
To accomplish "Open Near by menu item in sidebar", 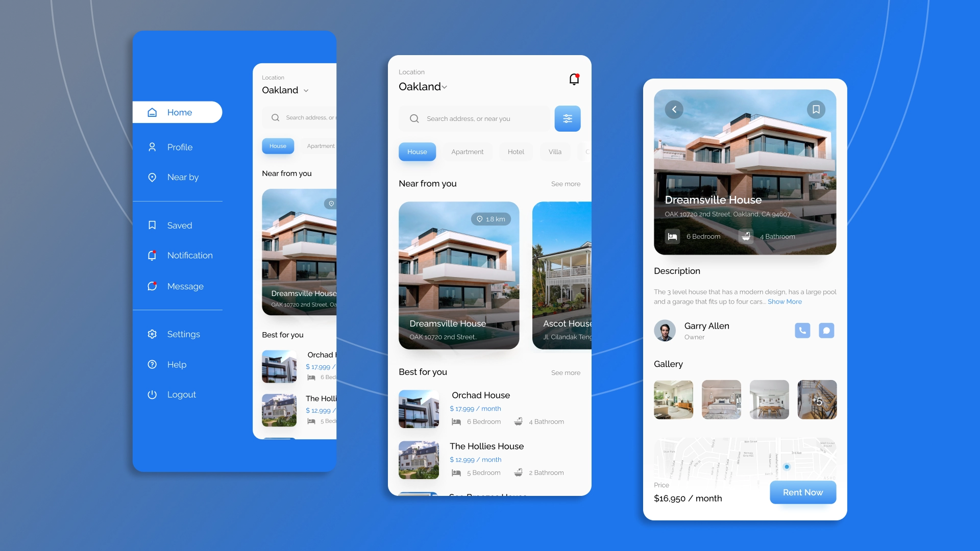I will tap(182, 177).
